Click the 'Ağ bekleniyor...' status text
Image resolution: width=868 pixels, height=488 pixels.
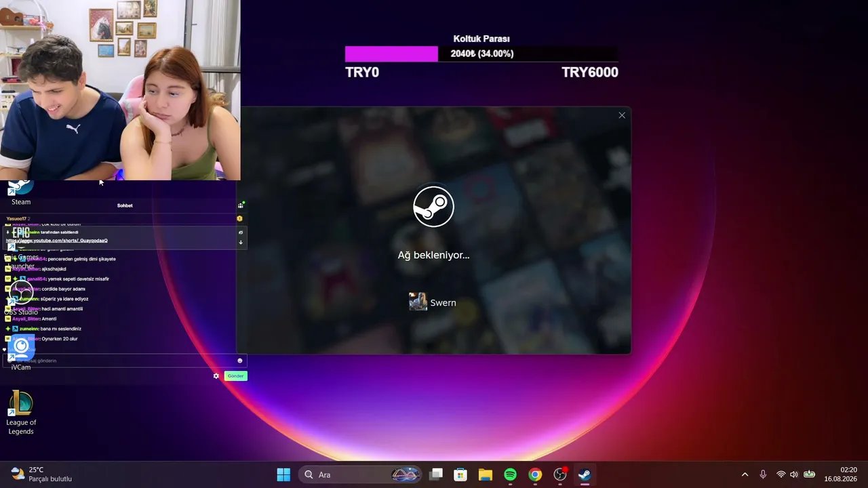point(433,255)
